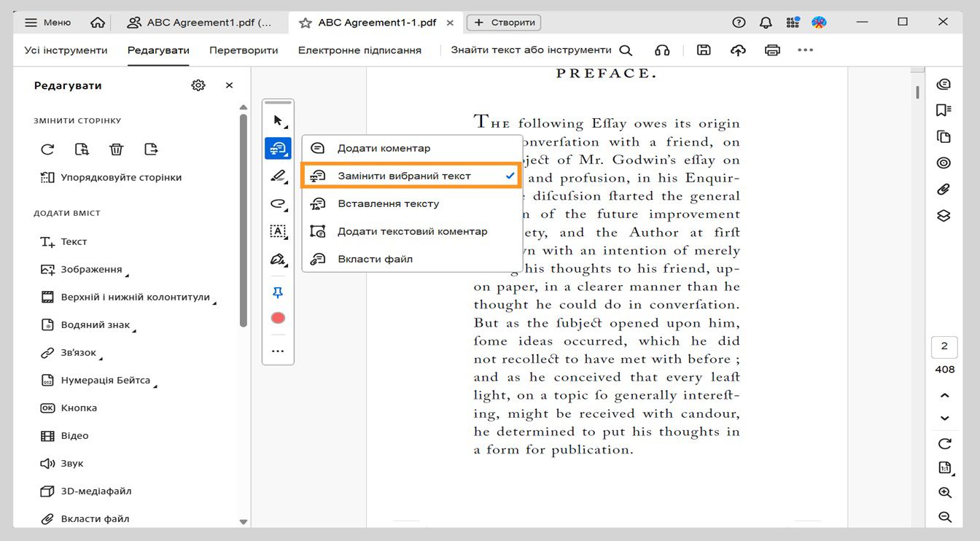Save the document with the diskette icon

[704, 50]
